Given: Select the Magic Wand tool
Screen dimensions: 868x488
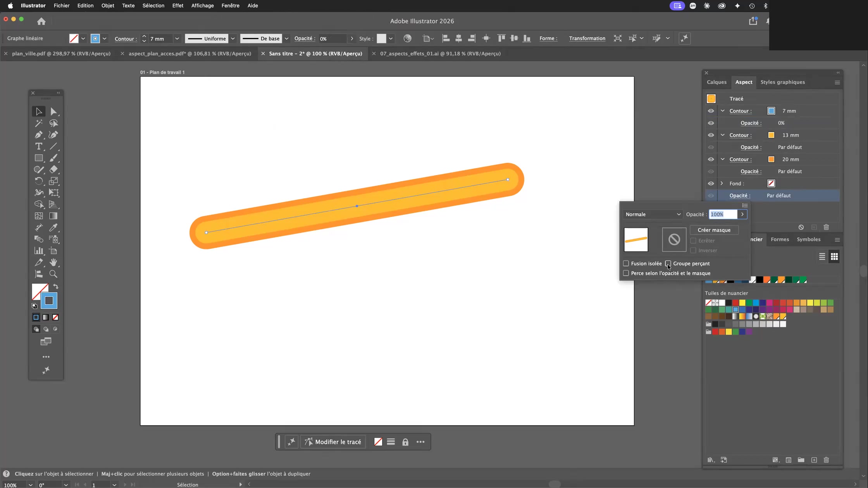Looking at the screenshot, I should (x=39, y=123).
